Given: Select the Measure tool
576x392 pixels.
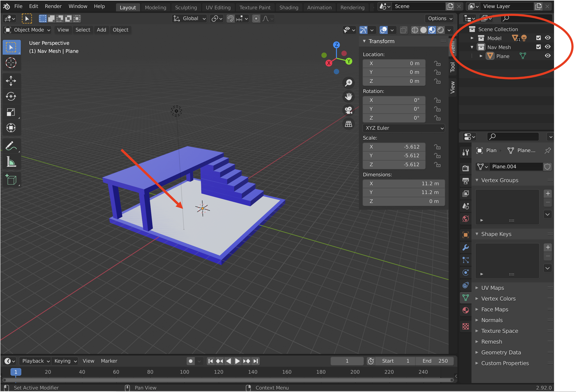Looking at the screenshot, I should tap(11, 162).
